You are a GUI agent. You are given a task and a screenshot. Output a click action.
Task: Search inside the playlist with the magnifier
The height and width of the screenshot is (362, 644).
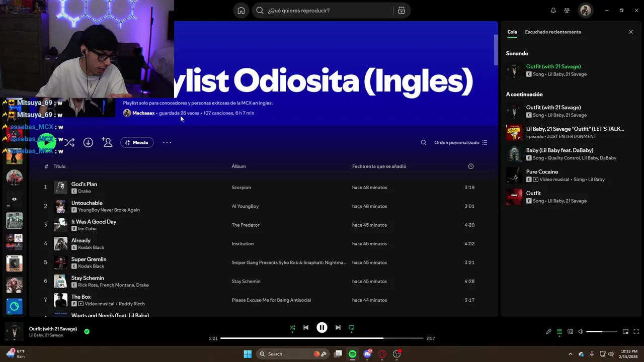point(424,143)
